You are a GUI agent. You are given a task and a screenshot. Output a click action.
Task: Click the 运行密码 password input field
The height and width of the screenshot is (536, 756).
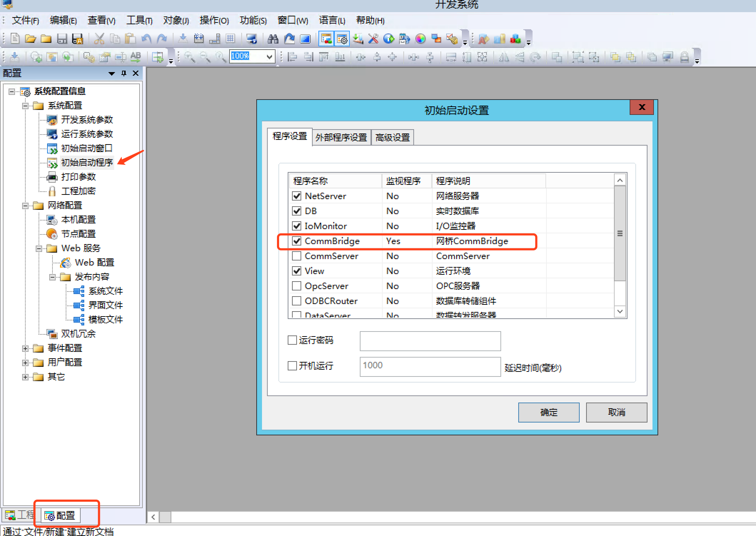coord(430,341)
